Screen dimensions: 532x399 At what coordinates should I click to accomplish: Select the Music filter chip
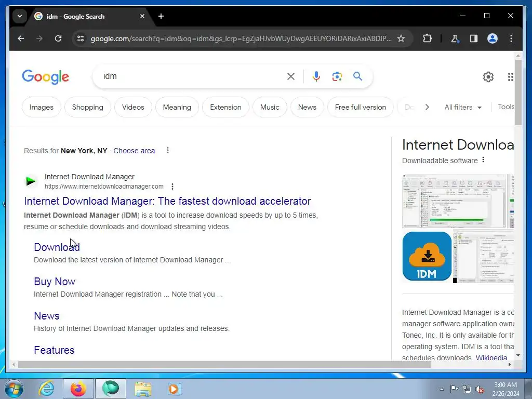[x=270, y=107]
